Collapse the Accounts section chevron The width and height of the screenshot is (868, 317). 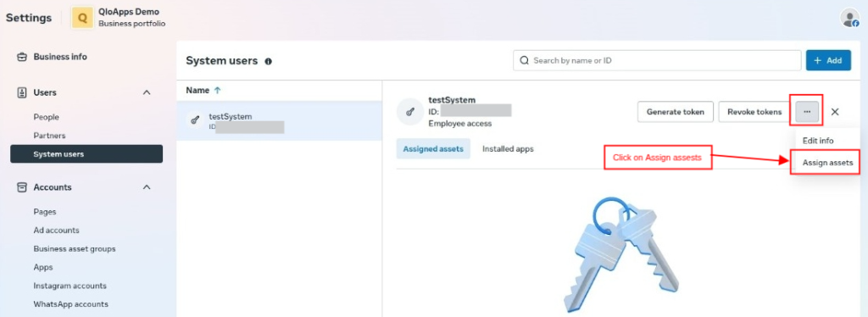(x=147, y=187)
